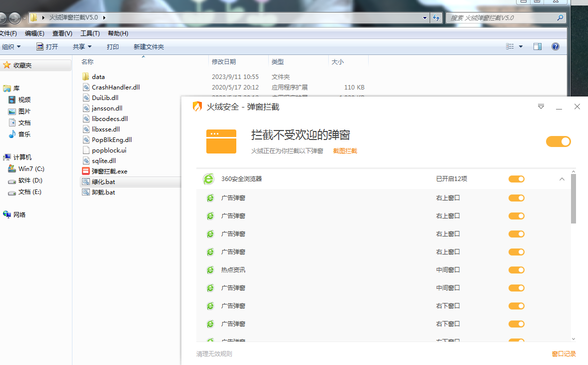Click the 截图拦截 link
The image size is (588, 365).
tap(345, 150)
